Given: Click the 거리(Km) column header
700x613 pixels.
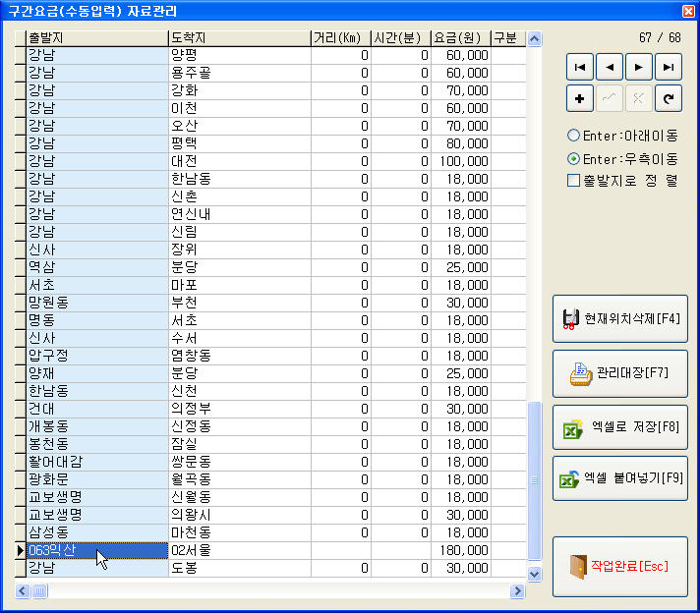Looking at the screenshot, I should pyautogui.click(x=341, y=38).
